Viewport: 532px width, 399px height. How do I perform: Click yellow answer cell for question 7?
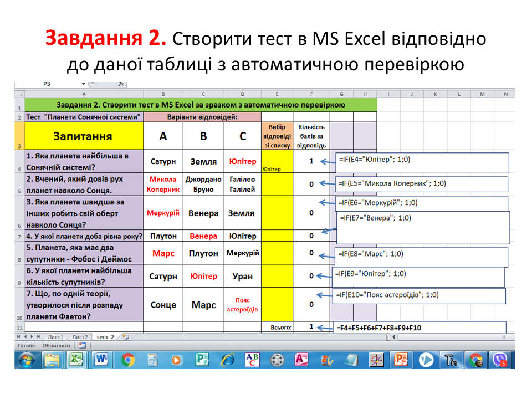click(277, 305)
